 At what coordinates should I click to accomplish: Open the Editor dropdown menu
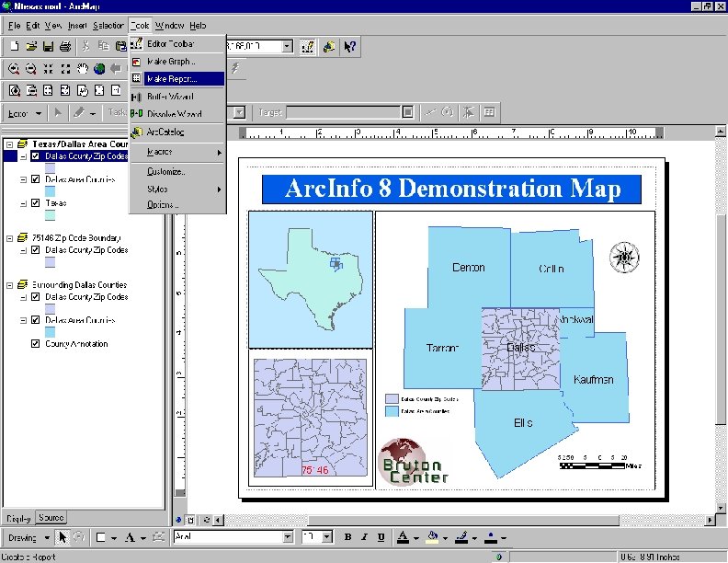tap(25, 113)
